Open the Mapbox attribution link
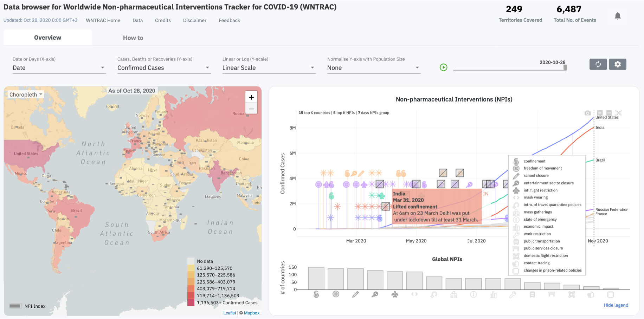 tap(252, 313)
